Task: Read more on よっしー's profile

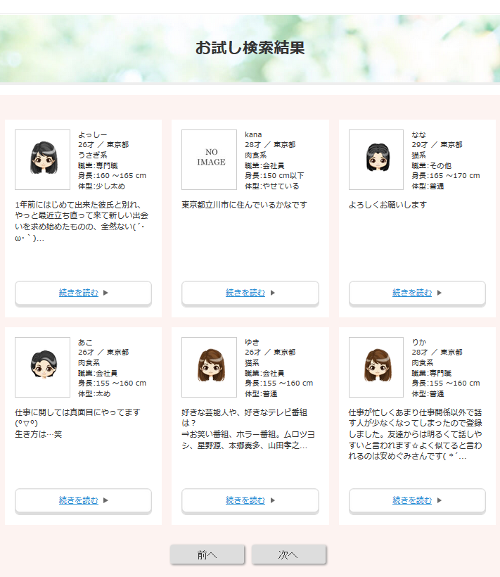Action: pos(79,293)
